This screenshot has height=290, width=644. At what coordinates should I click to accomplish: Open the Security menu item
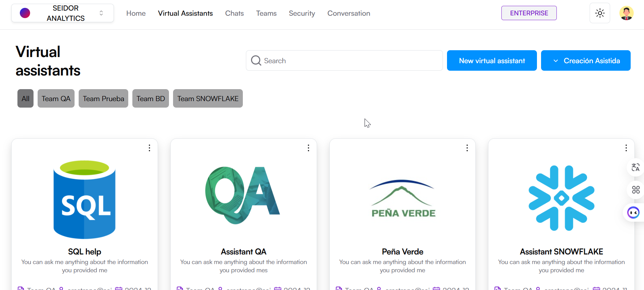pyautogui.click(x=302, y=13)
